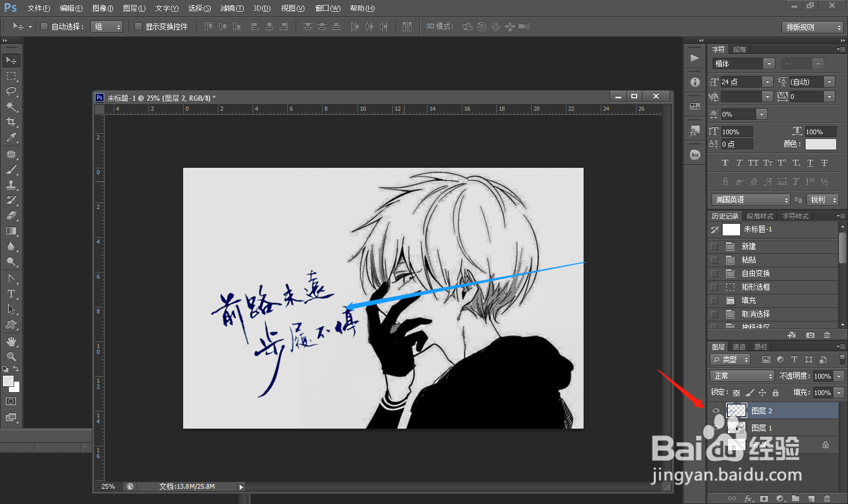Click the Quick Mask mode icon

[11, 402]
